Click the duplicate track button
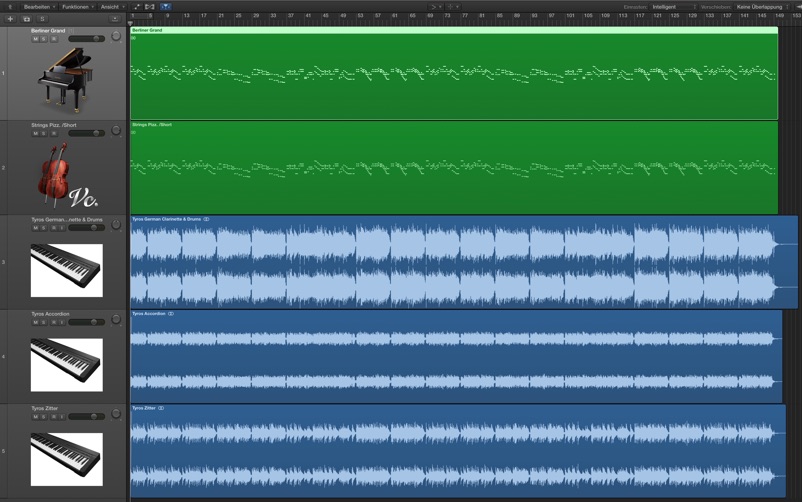Image resolution: width=803 pixels, height=502 pixels. 26,19
